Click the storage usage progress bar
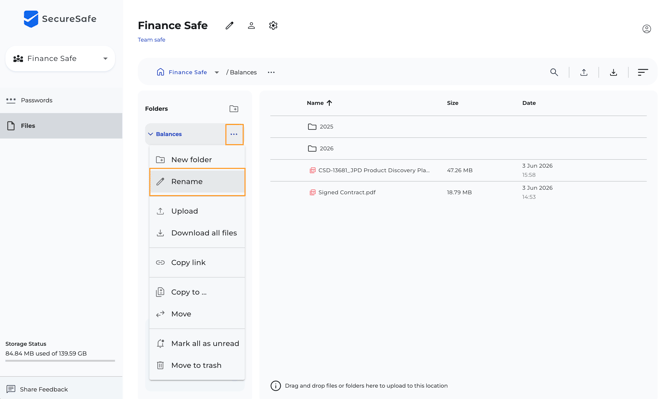The image size is (670, 399). pos(60,361)
